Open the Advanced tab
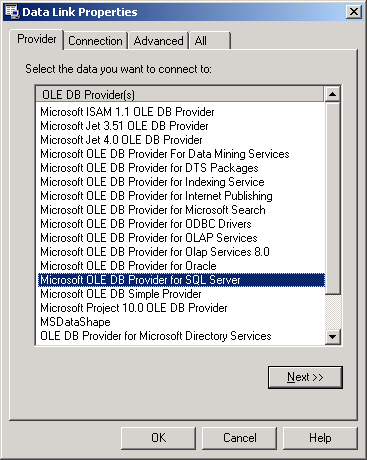Viewport: 367px width, 460px height. tap(158, 41)
